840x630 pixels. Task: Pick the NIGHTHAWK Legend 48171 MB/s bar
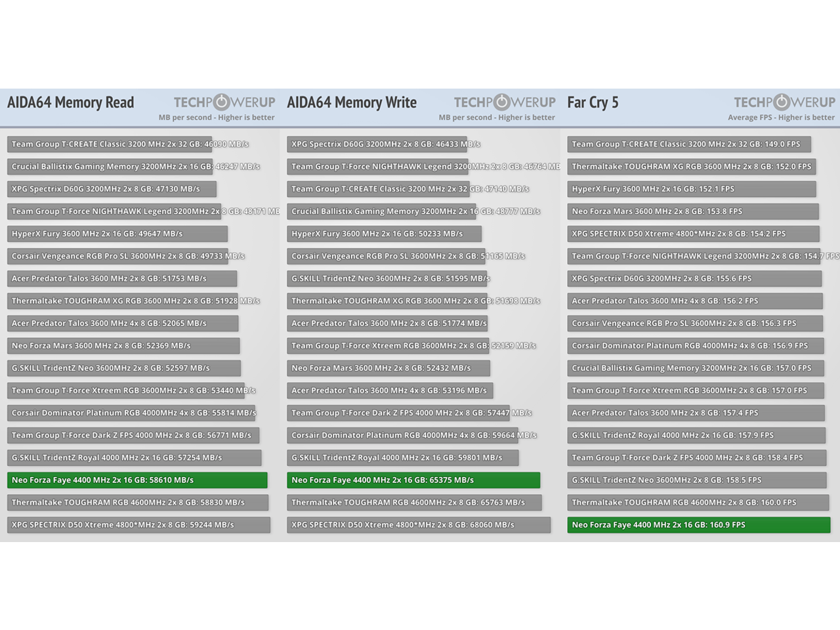pyautogui.click(x=114, y=211)
